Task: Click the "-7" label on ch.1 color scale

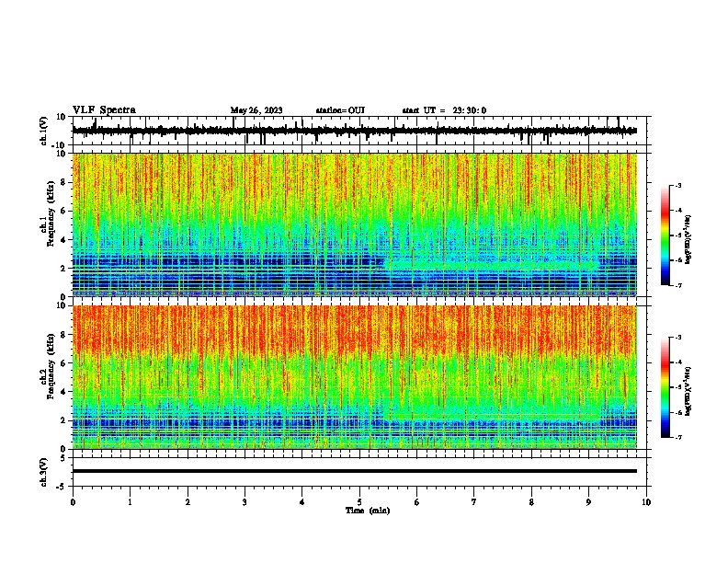Action: pyautogui.click(x=678, y=285)
